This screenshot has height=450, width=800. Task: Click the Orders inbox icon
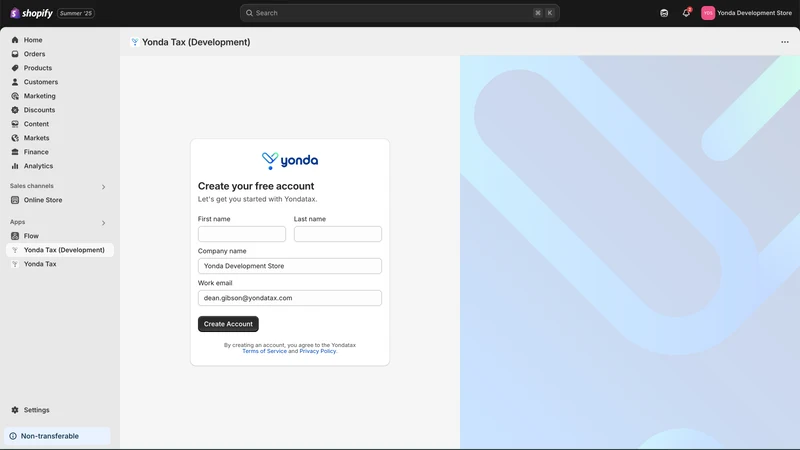(15, 54)
